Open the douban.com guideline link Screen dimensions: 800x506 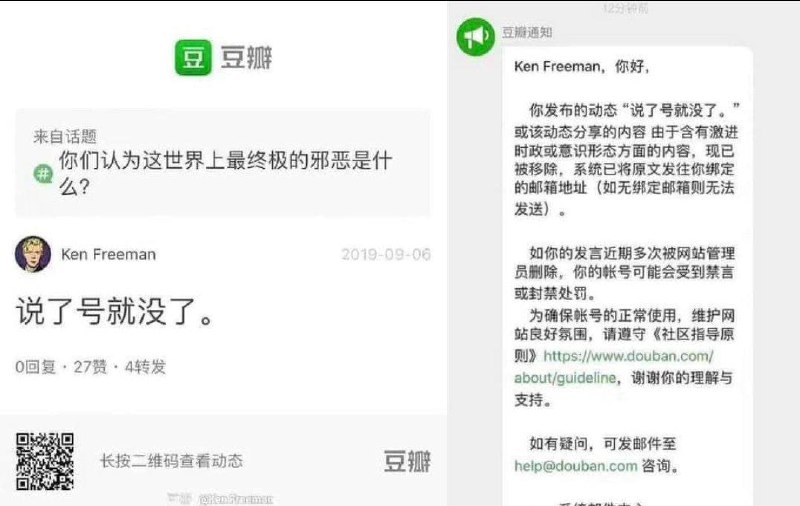[614, 367]
